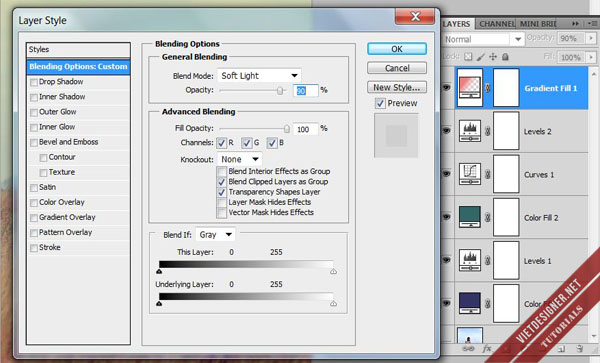The width and height of the screenshot is (600, 363).
Task: Click the lock image pixels brush icon
Action: pos(481,57)
